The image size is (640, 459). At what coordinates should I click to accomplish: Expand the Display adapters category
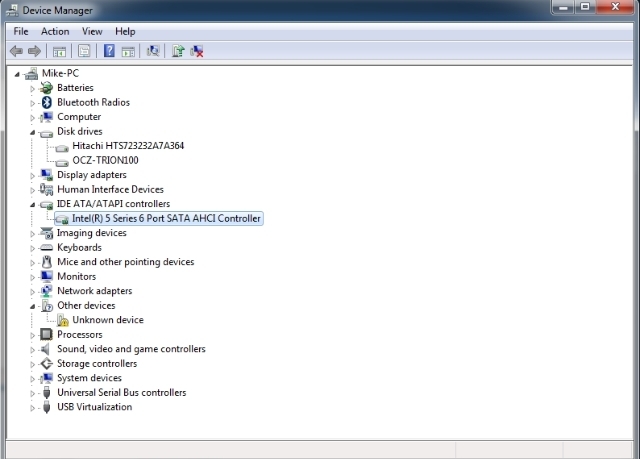(32, 175)
